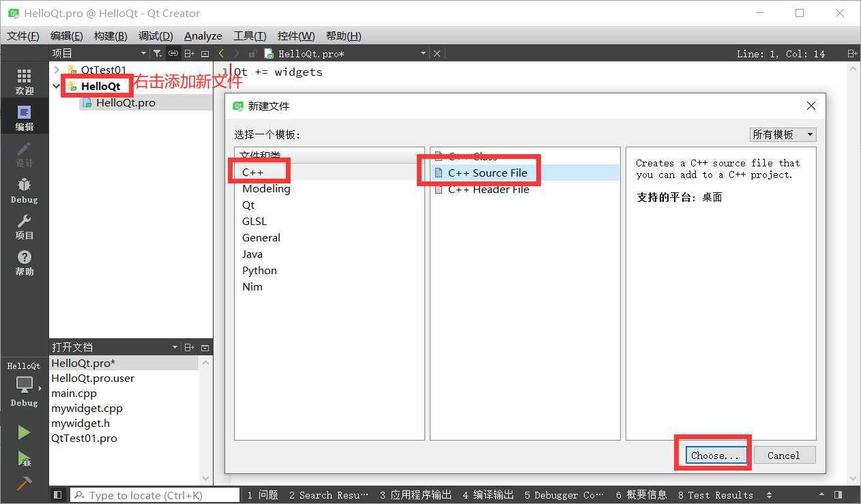
Task: Open 构建(B) menu
Action: click(x=111, y=35)
